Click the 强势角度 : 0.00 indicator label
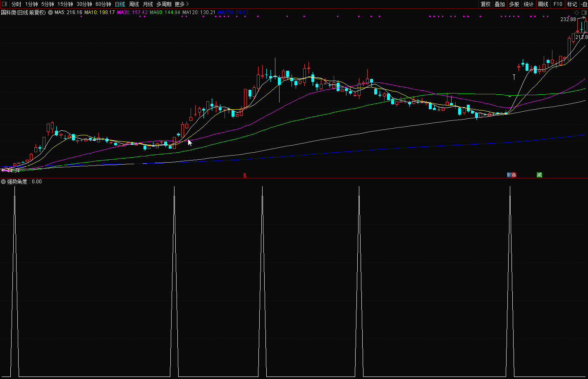 coord(24,182)
